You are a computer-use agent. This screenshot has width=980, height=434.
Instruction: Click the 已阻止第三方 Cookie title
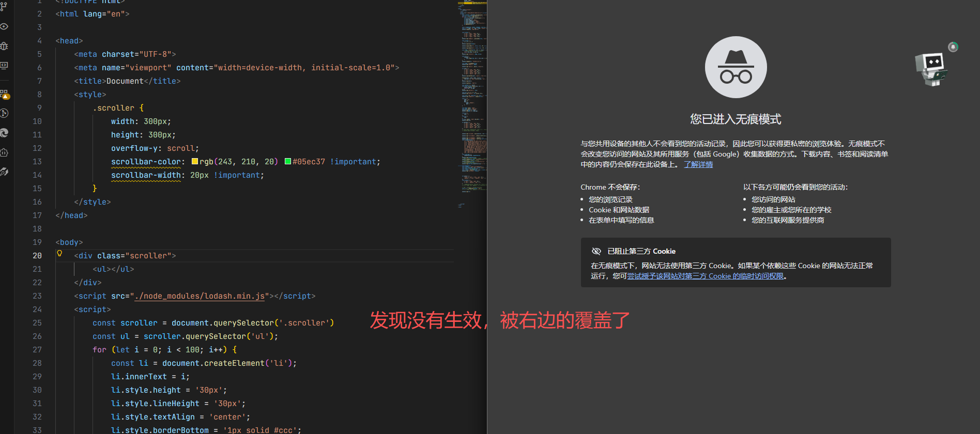pos(641,251)
